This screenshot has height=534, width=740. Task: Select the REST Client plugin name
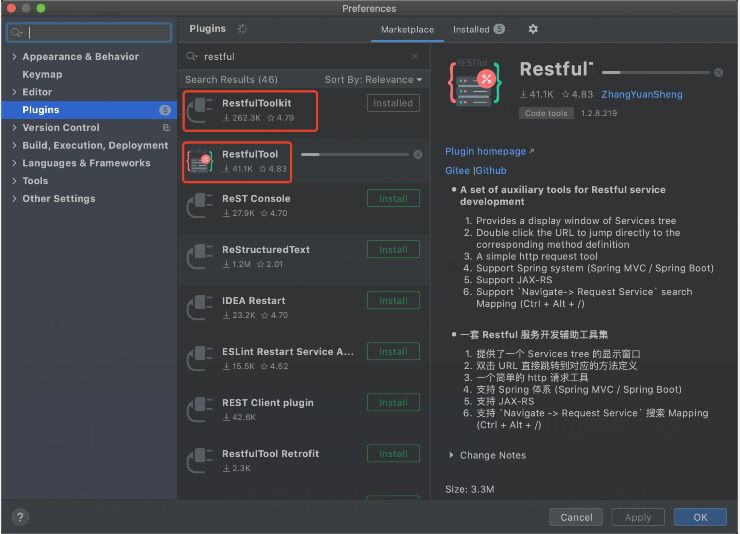pyautogui.click(x=268, y=403)
